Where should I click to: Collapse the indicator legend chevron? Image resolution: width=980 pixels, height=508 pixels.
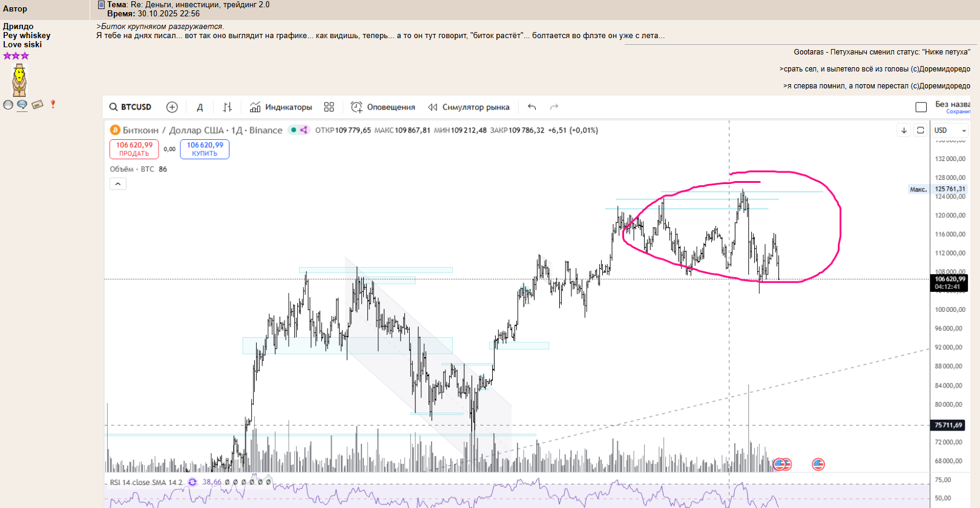(118, 184)
